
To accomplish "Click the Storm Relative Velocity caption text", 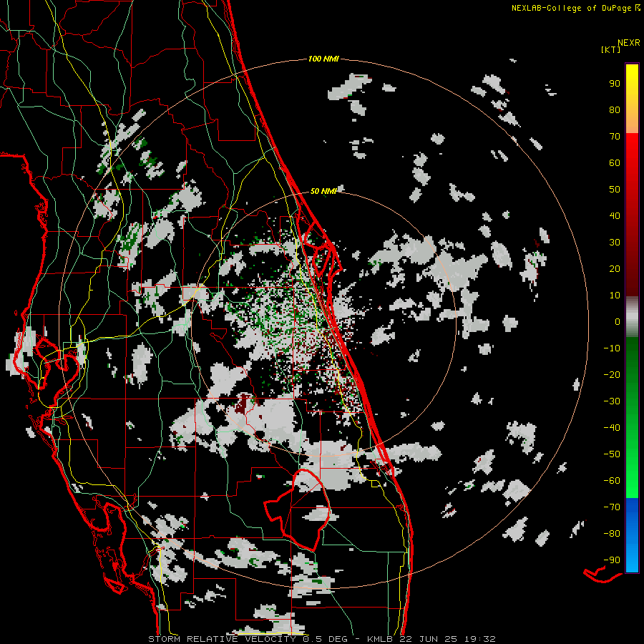I will [x=321, y=639].
